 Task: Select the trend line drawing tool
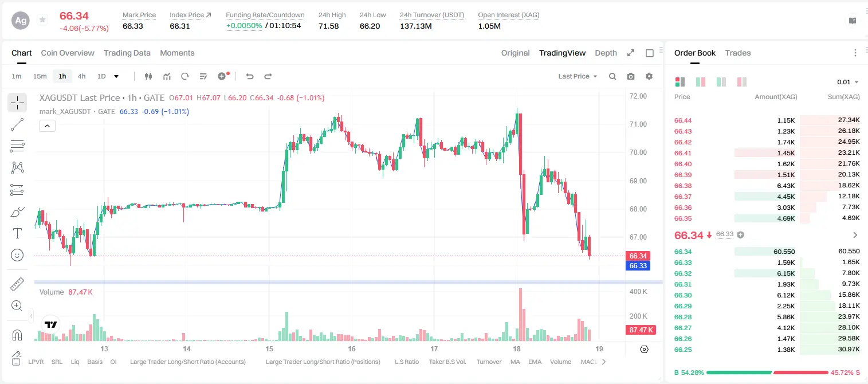pyautogui.click(x=17, y=124)
